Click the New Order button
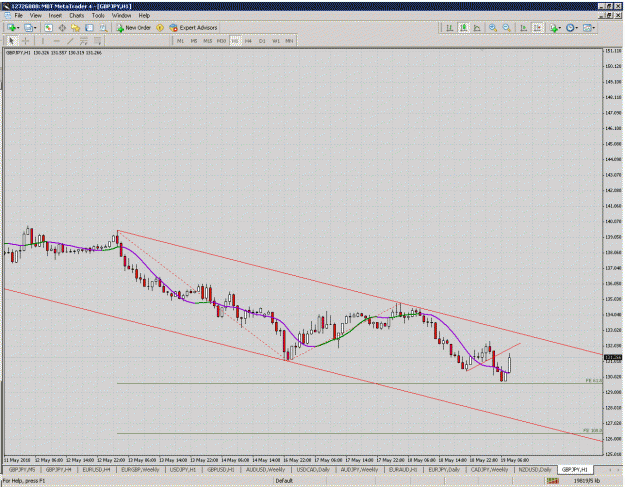Screen dimensions: 625x487 pos(134,28)
